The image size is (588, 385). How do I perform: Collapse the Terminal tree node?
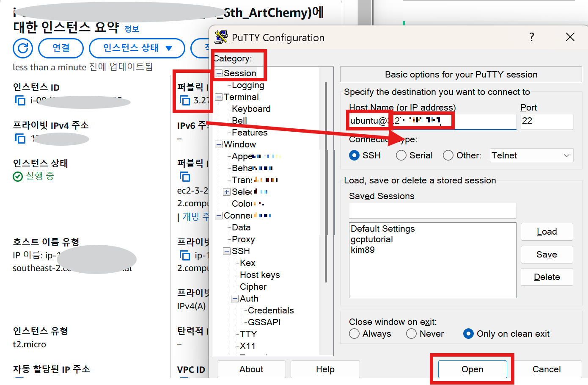click(219, 97)
